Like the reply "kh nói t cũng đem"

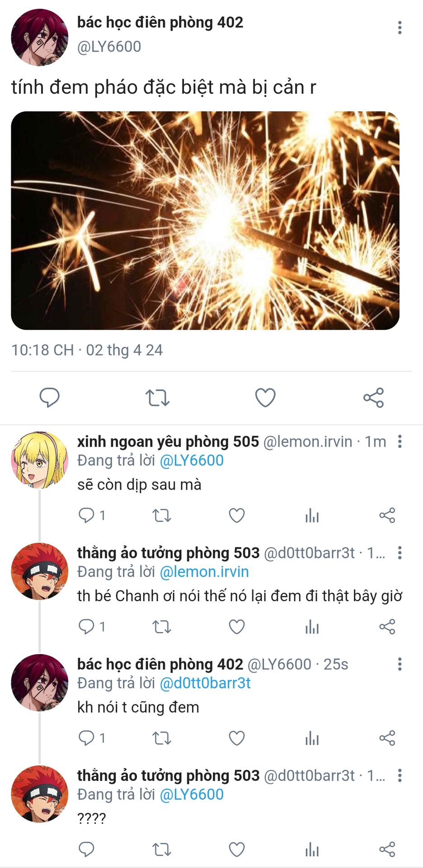point(237,738)
